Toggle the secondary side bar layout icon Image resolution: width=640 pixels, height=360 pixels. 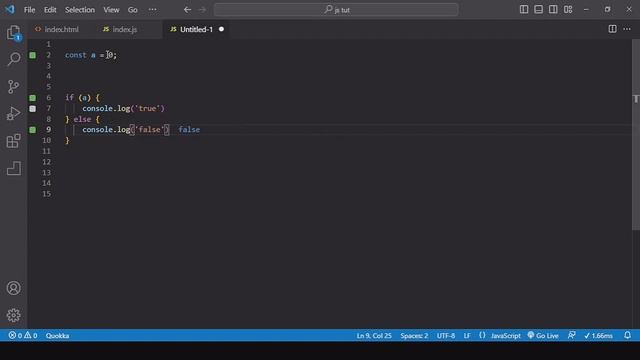pos(553,9)
